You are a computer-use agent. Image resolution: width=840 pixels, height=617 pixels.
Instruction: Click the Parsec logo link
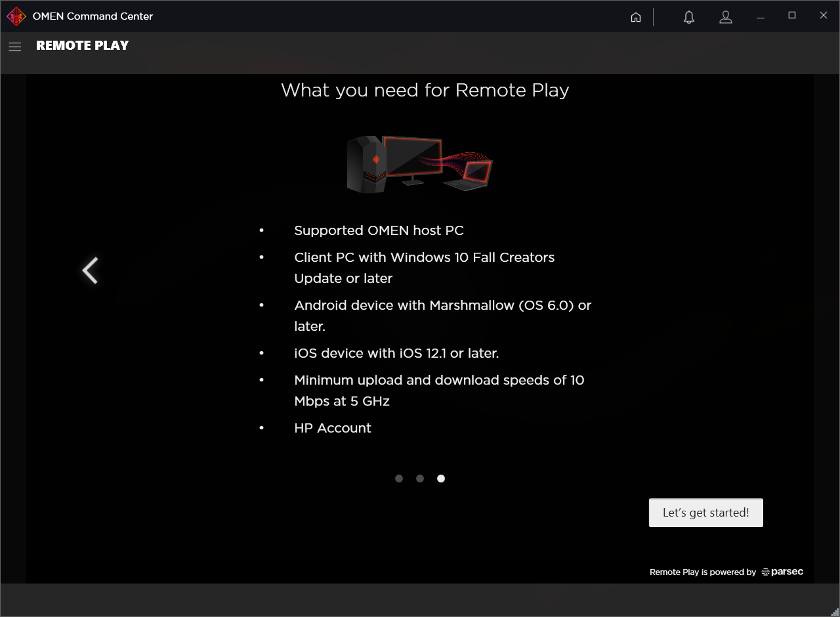coord(782,572)
